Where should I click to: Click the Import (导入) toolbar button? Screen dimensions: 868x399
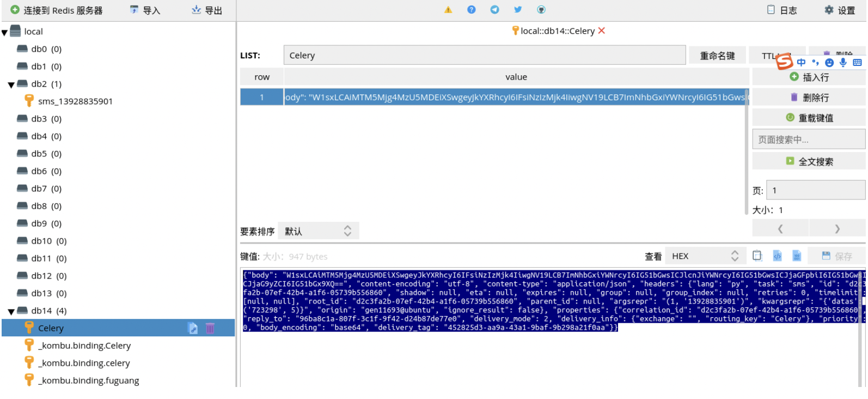(145, 10)
